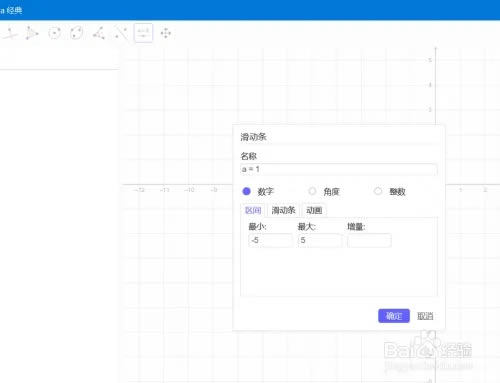The width and height of the screenshot is (500, 383).
Task: Select the Perpendicular Line tool
Action: point(10,33)
